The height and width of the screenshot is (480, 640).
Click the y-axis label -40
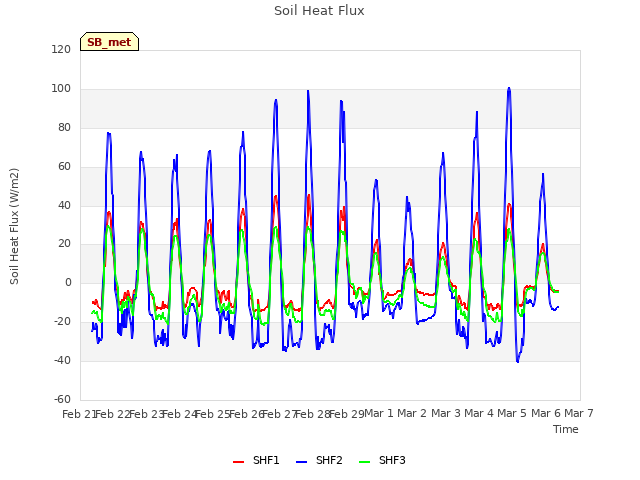pyautogui.click(x=62, y=360)
